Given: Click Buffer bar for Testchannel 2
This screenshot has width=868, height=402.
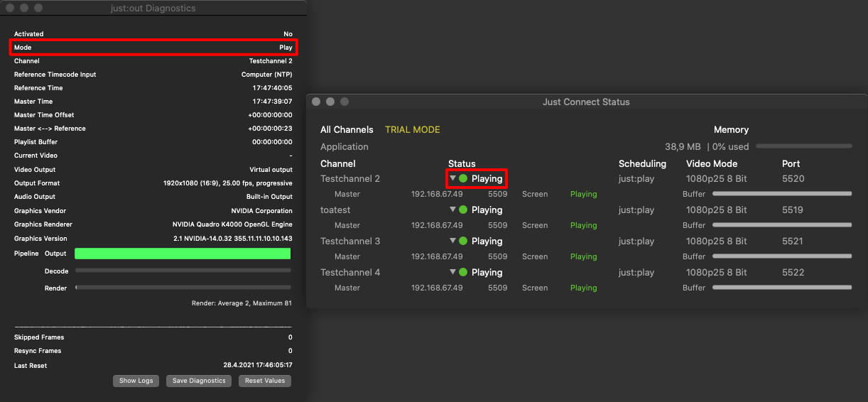Looking at the screenshot, I should 781,194.
